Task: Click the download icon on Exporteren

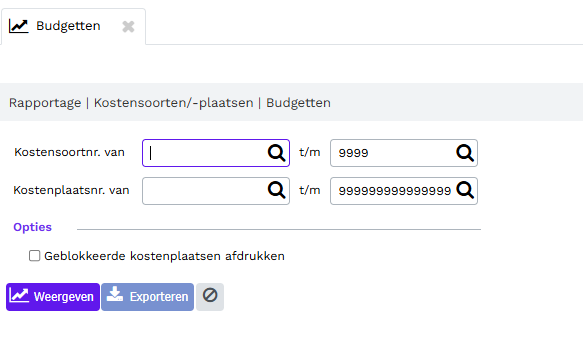Action: (115, 294)
